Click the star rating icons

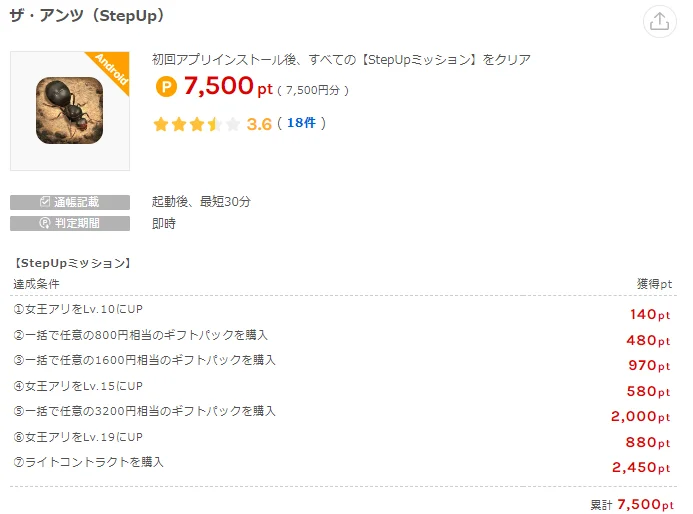coord(196,124)
